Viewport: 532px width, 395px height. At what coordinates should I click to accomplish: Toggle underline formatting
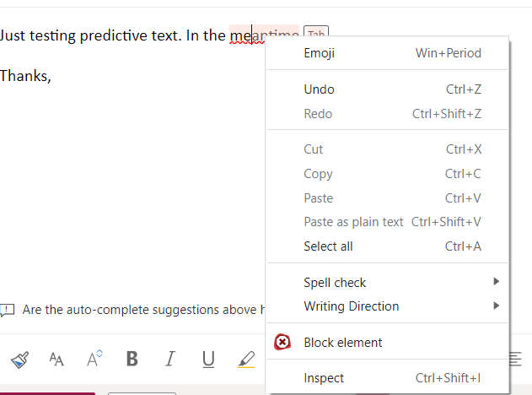[207, 359]
